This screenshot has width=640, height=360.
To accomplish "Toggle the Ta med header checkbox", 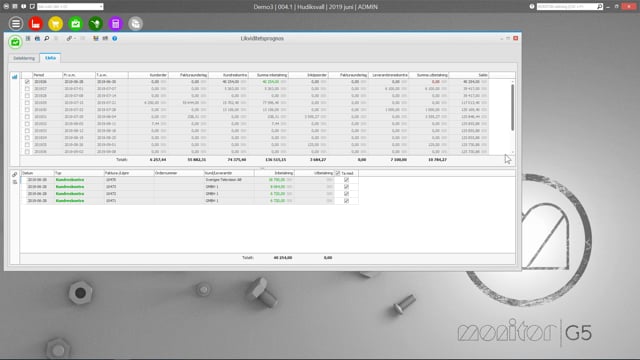I will [x=338, y=173].
